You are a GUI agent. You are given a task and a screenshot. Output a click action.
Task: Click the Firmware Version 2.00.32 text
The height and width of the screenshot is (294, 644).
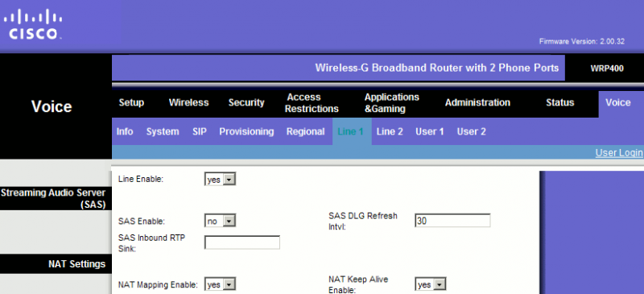click(x=581, y=42)
